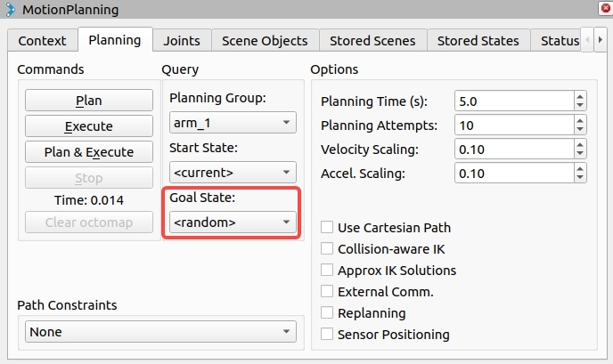Click the MotionPlanning panel icon
Image resolution: width=613 pixels, height=364 pixels.
10,10
